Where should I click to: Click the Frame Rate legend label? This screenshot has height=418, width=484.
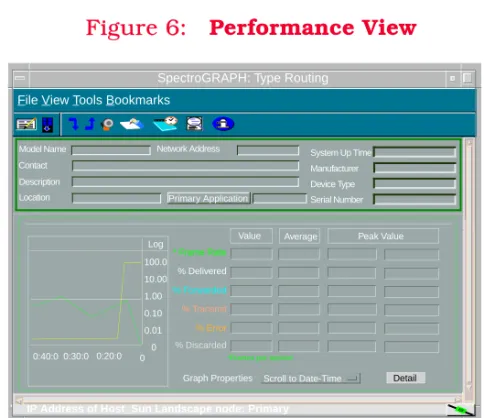(200, 252)
